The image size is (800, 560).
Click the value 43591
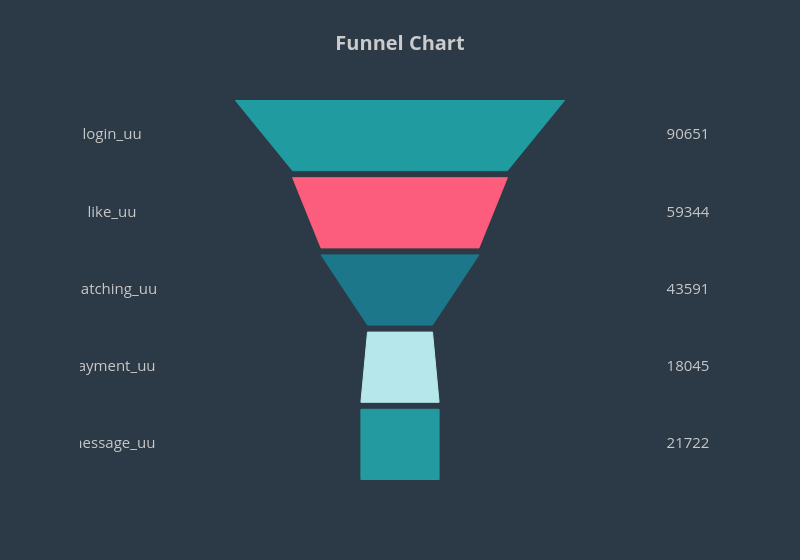688,289
